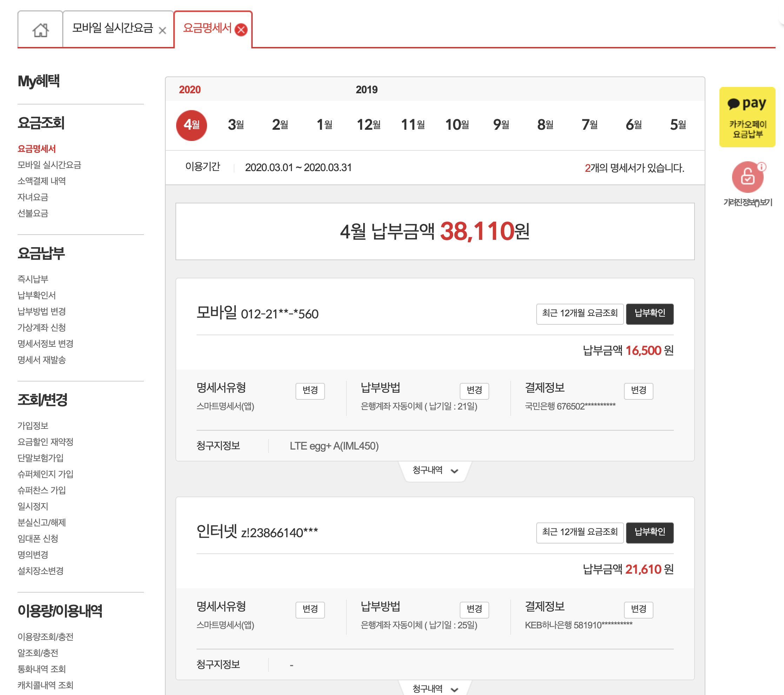Viewport: 784px width, 695px height.
Task: Close the 요금명세서 tab with red X
Action: pyautogui.click(x=241, y=30)
